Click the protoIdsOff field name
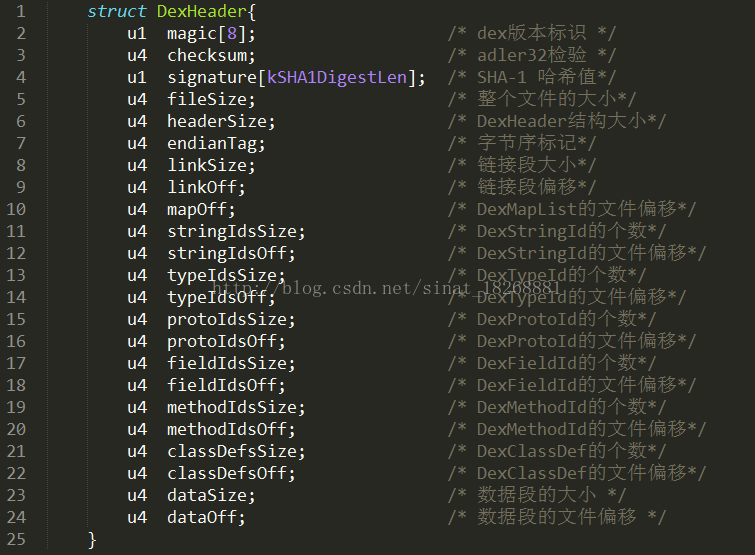Image resolution: width=755 pixels, height=555 pixels. tap(222, 341)
